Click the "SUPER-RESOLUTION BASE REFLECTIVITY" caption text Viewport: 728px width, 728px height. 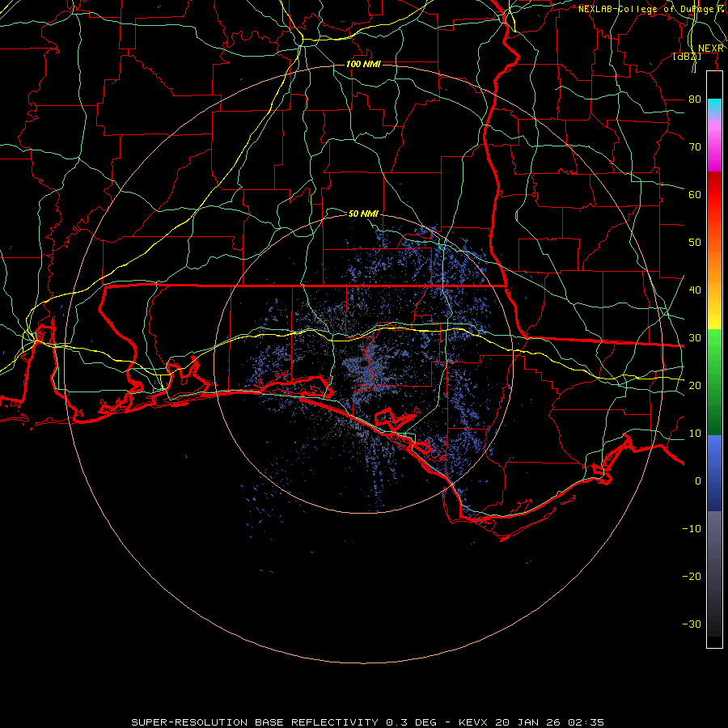[x=255, y=722]
